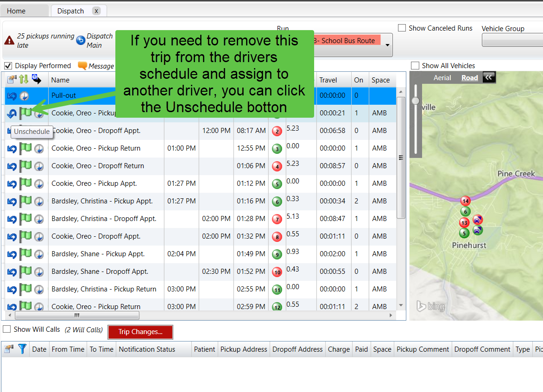This screenshot has width=543, height=392.
Task: Enable Show Canceled Runs checkbox
Action: click(402, 28)
